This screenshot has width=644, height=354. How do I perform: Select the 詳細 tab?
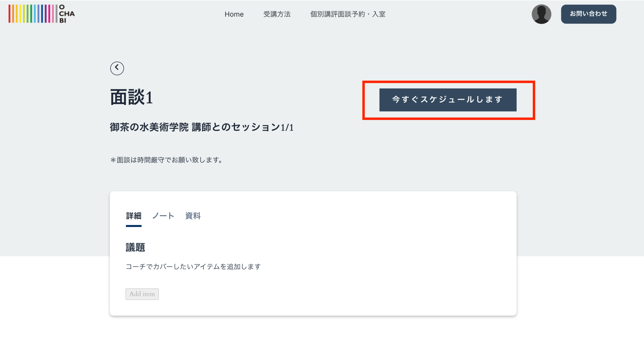coord(134,216)
